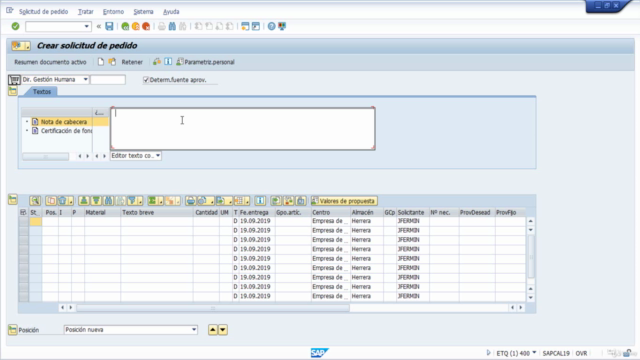Screen dimensions: 640x360
Task: Click the Print icon in system toolbar
Action: (162, 26)
